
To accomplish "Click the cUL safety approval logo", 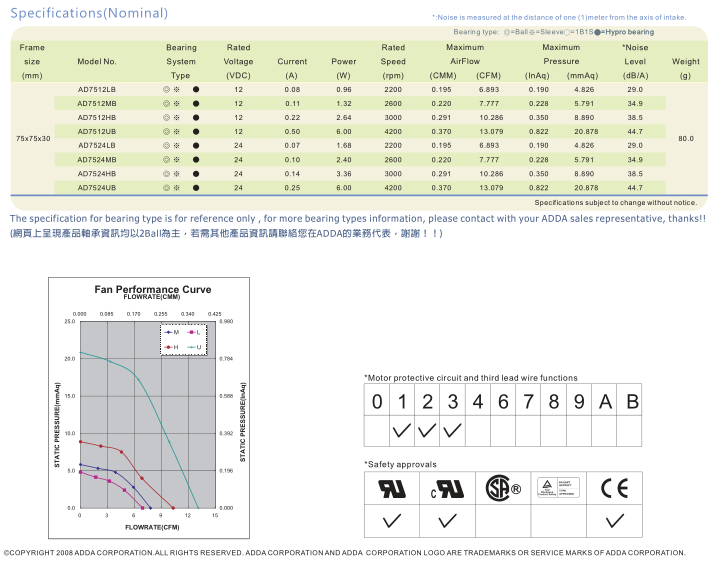I will click(447, 488).
